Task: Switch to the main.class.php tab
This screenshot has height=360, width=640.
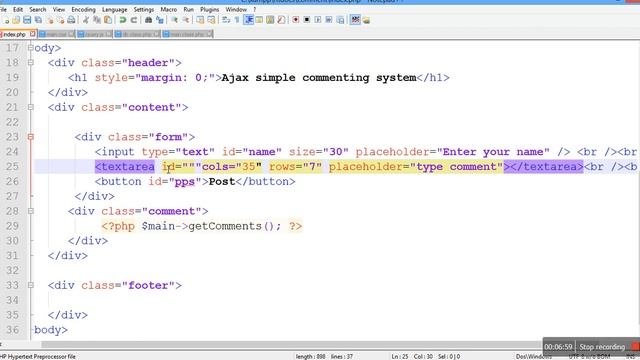Action: pos(187,34)
